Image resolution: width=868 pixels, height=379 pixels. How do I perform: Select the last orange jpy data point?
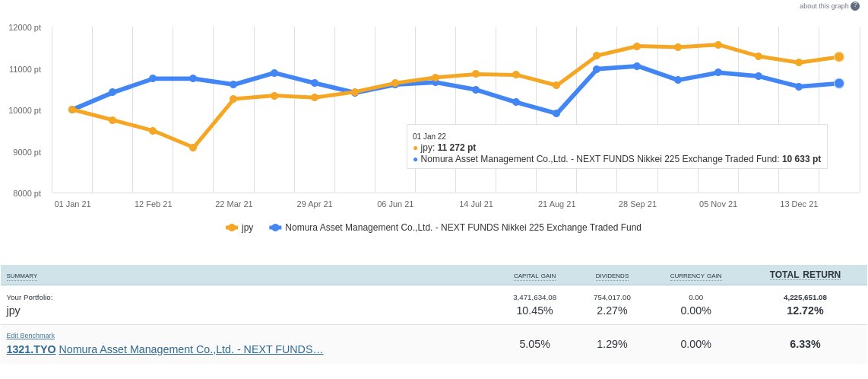click(839, 57)
